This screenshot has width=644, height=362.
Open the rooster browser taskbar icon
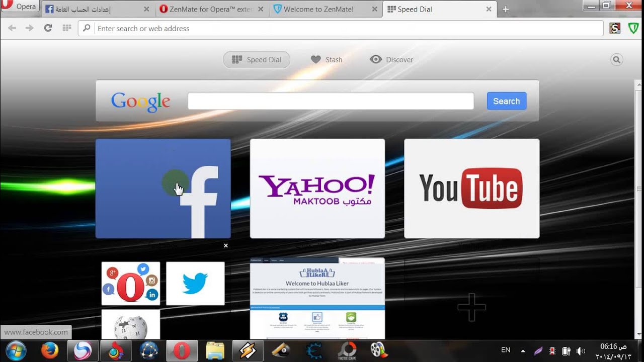tap(116, 350)
